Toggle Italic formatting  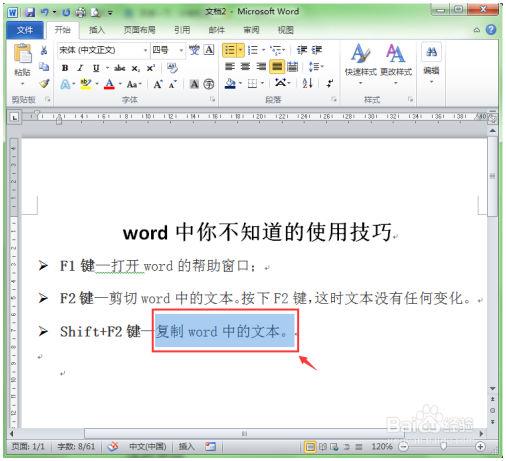point(80,68)
